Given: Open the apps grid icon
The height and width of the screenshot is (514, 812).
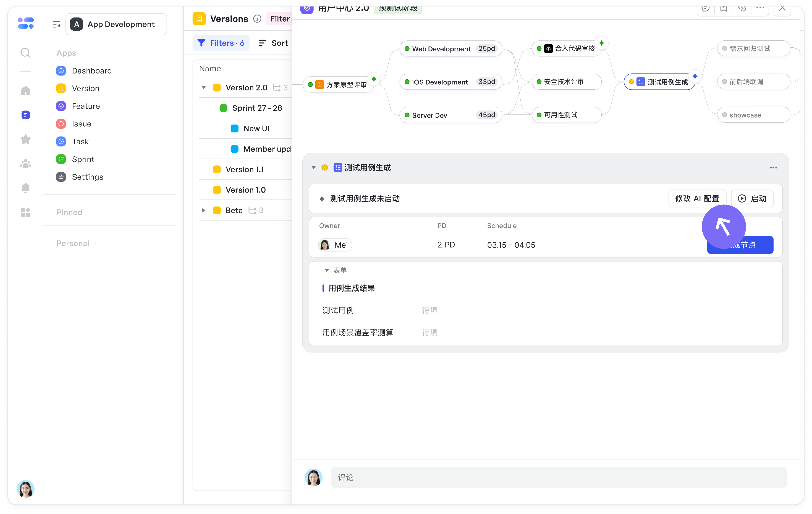Looking at the screenshot, I should (26, 212).
